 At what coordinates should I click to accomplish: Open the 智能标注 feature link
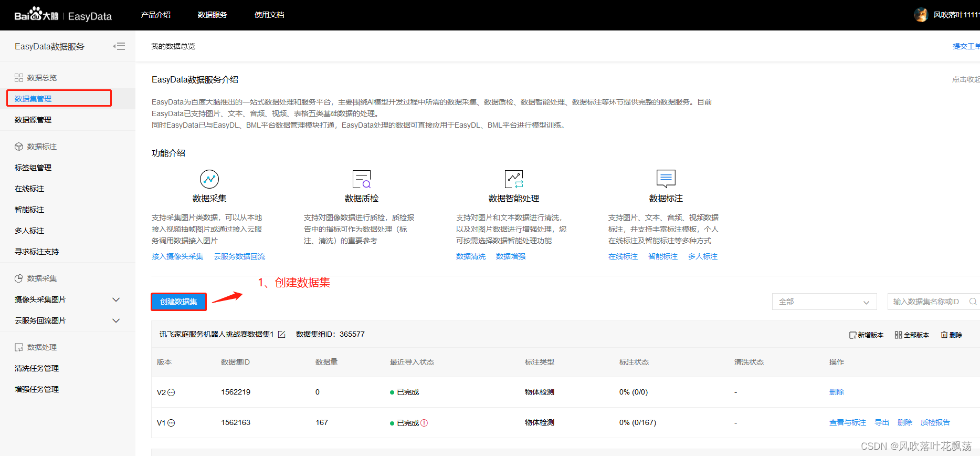[x=663, y=256]
